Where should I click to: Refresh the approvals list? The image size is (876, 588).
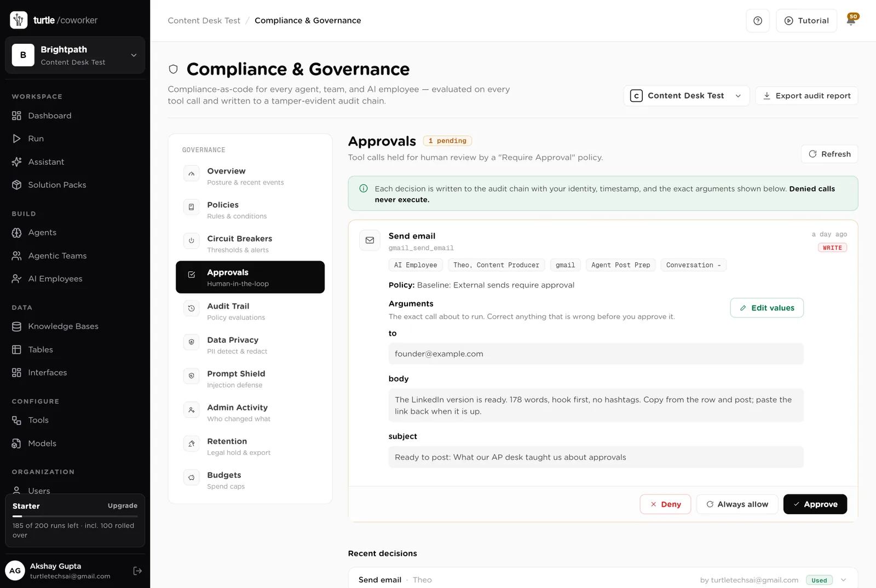click(x=829, y=154)
